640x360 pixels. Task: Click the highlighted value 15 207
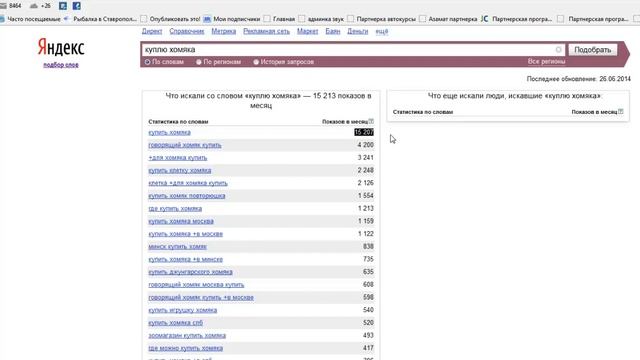click(364, 132)
